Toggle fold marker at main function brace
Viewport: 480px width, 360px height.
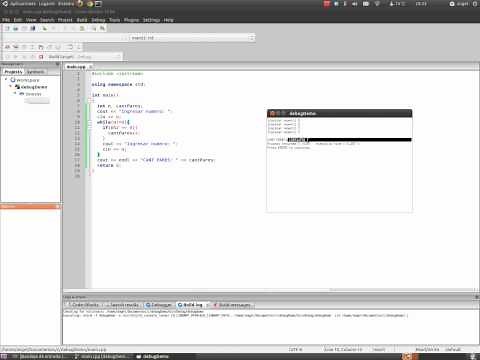click(x=90, y=100)
